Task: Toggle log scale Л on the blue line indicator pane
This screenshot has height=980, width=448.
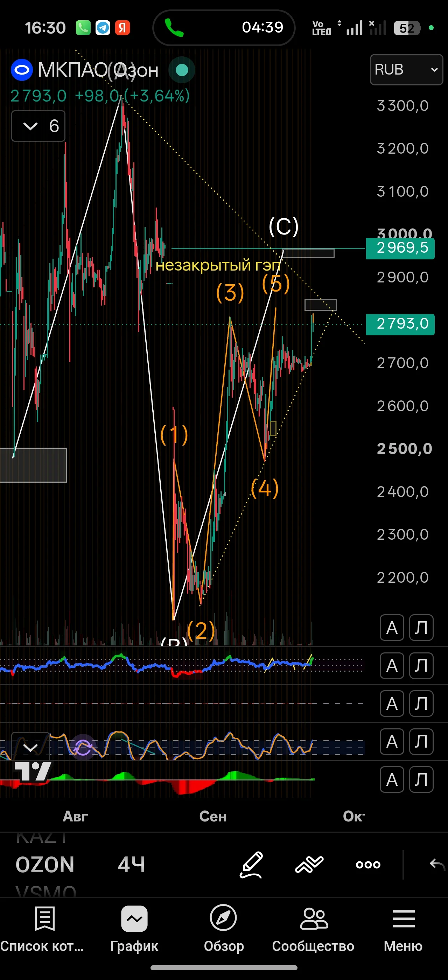Action: pos(421,666)
